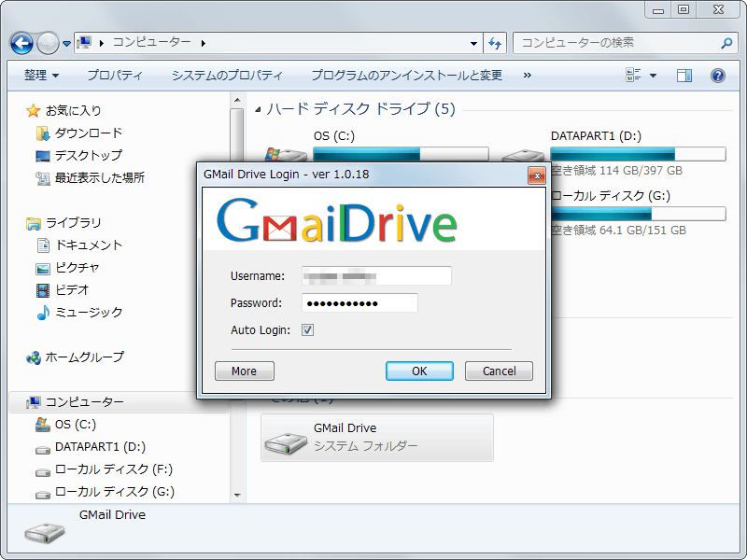Click the More button in login dialog
747x560 pixels.
245,371
